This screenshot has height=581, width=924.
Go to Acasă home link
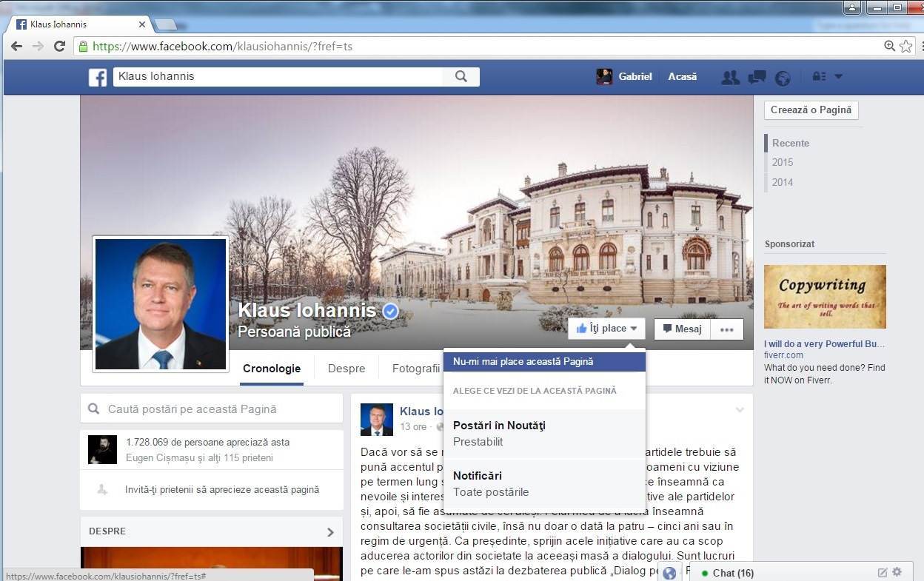click(x=682, y=76)
